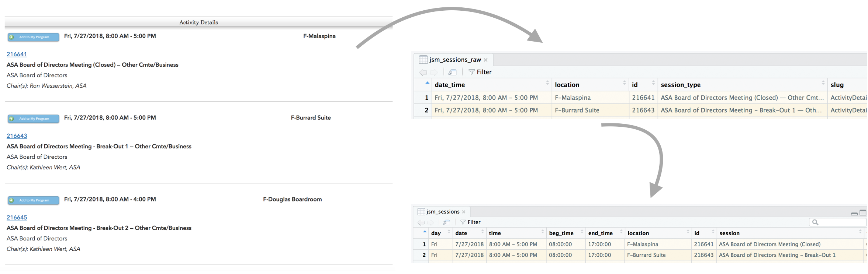Open session link 216641
This screenshot has width=868, height=274.
click(17, 54)
